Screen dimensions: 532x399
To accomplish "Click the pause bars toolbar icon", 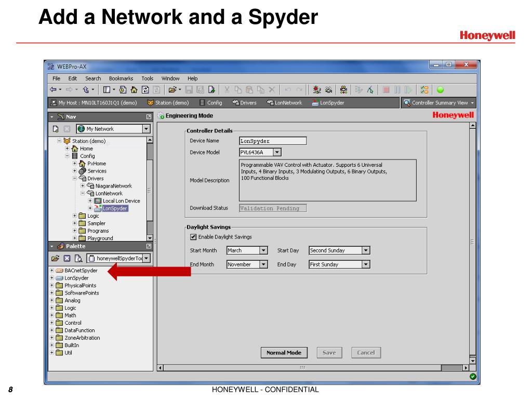I will click(x=397, y=89).
